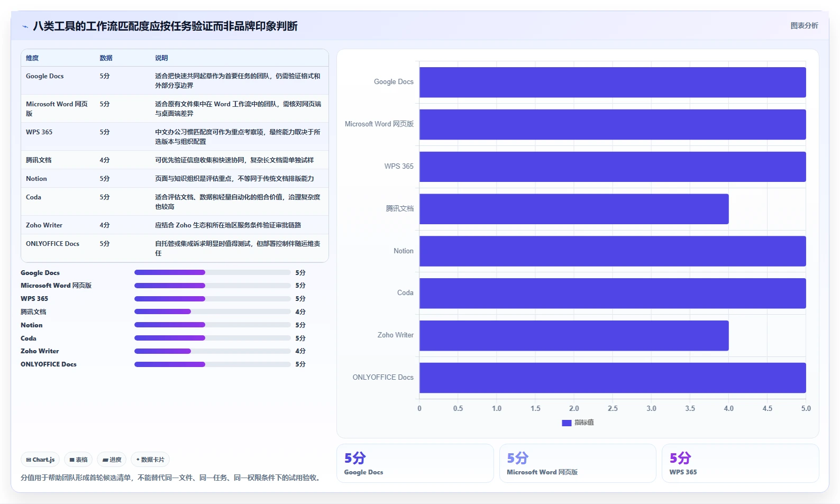The image size is (840, 504).
Task: Open the WPS 365 5分 data card
Action: [x=741, y=463]
